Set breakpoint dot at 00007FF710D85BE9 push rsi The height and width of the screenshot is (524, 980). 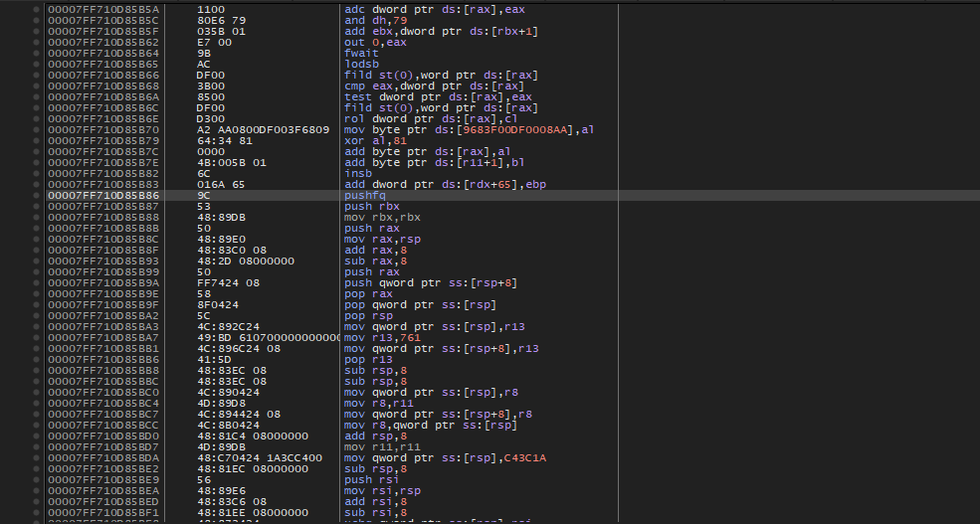pos(37,479)
